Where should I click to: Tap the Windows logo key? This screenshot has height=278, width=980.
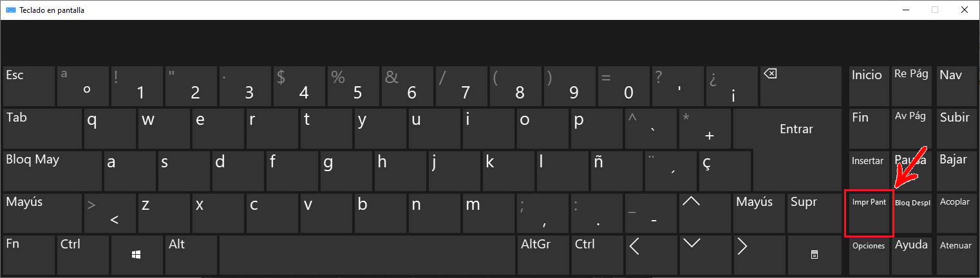click(x=137, y=255)
